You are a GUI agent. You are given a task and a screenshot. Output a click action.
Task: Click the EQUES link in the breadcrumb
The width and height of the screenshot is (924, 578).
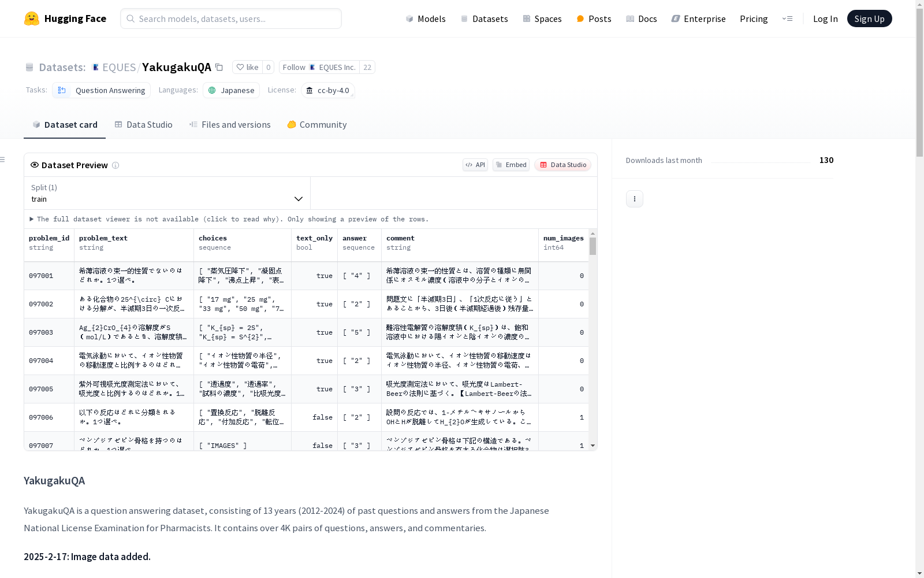(119, 67)
